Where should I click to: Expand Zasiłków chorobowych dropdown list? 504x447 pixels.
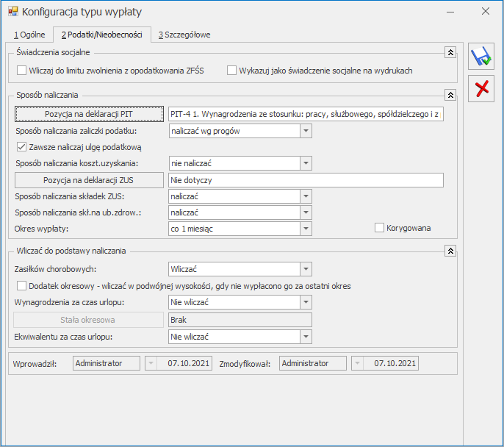click(x=306, y=269)
